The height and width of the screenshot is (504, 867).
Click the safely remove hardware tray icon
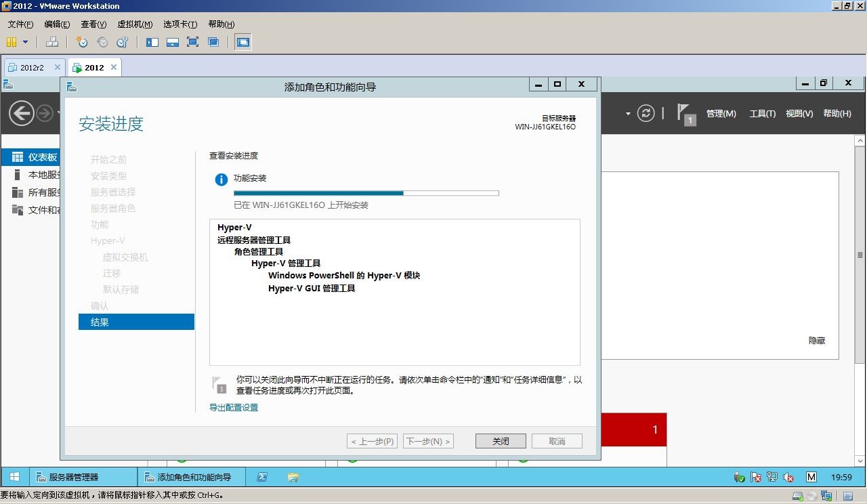pyautogui.click(x=740, y=478)
